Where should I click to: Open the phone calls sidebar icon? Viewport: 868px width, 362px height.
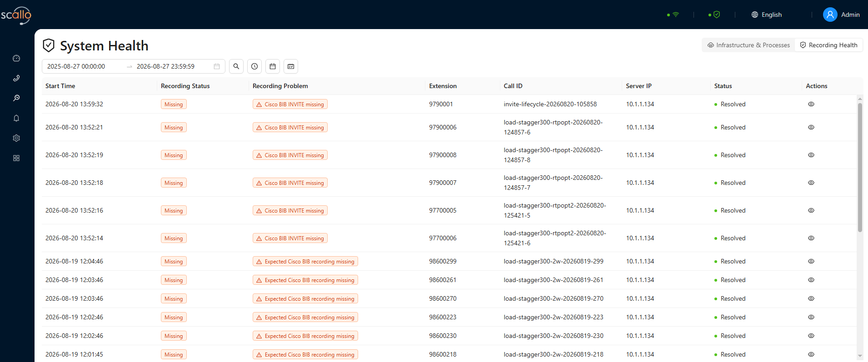click(16, 78)
